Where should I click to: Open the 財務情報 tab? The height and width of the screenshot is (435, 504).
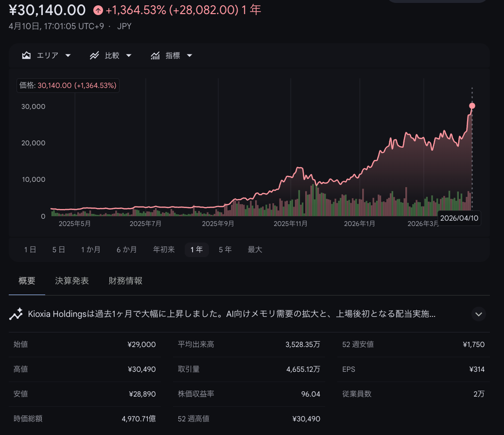tap(125, 281)
